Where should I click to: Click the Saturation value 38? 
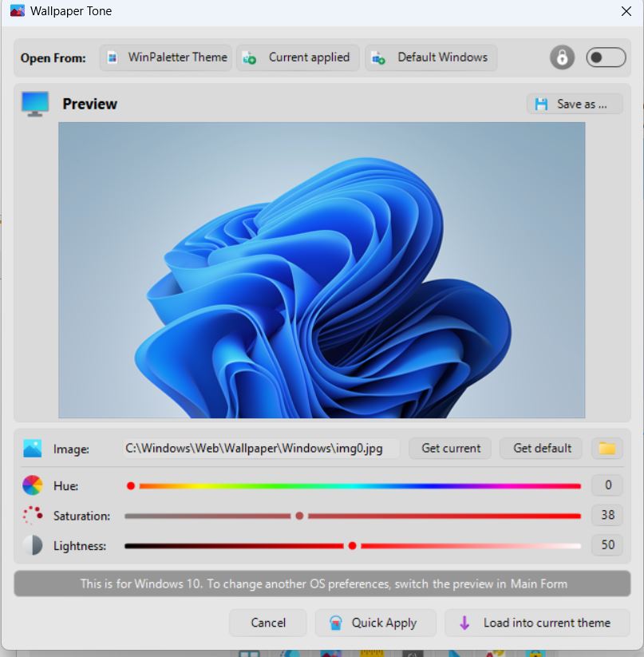pos(607,515)
